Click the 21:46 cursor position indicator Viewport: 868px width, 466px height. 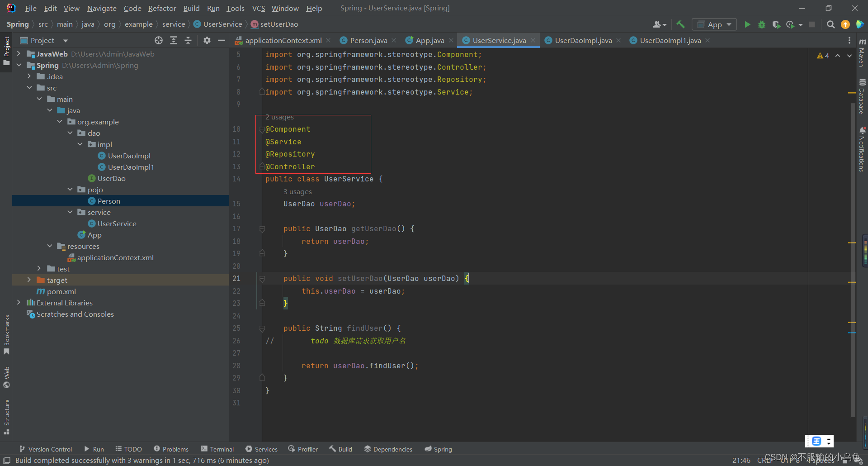coord(741,460)
